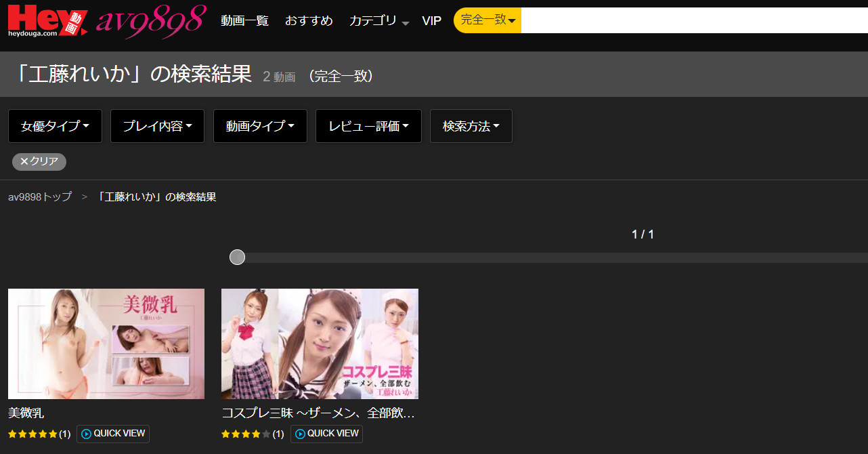
Task: Click the av9898トップ breadcrumb link
Action: point(39,197)
